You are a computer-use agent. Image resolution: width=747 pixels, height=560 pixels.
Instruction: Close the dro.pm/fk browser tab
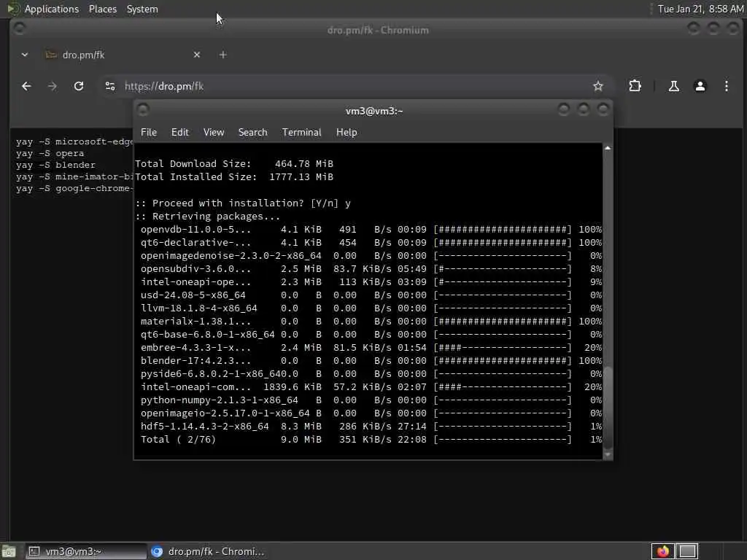click(x=197, y=55)
